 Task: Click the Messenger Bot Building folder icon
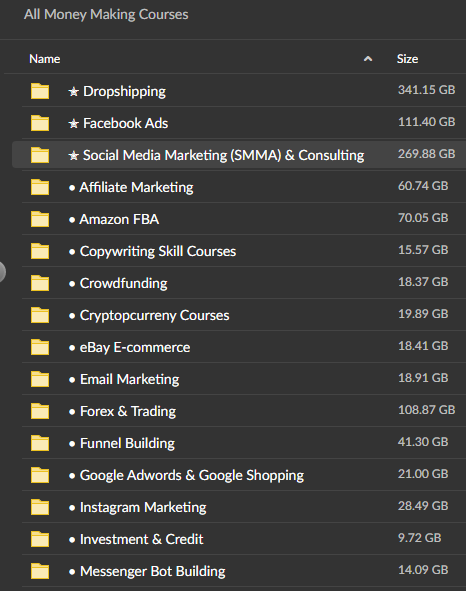coord(40,571)
